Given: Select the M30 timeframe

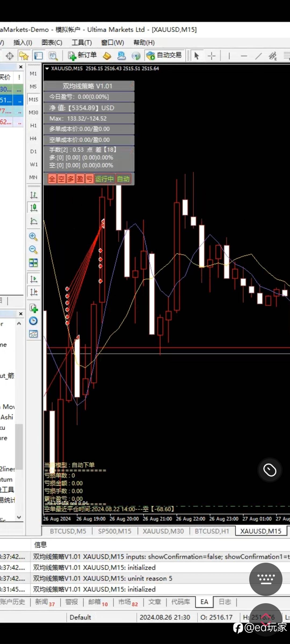Looking at the screenshot, I should [x=33, y=112].
